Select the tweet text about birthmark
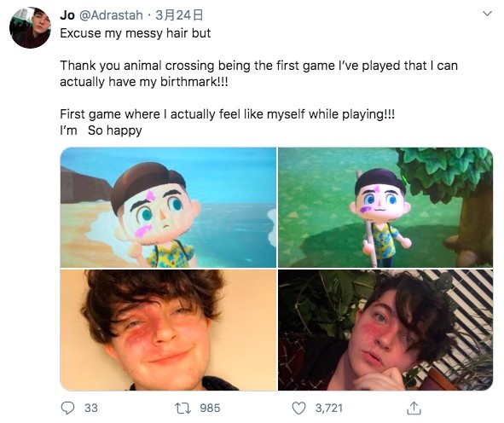This screenshot has height=423, width=504. pyautogui.click(x=258, y=73)
